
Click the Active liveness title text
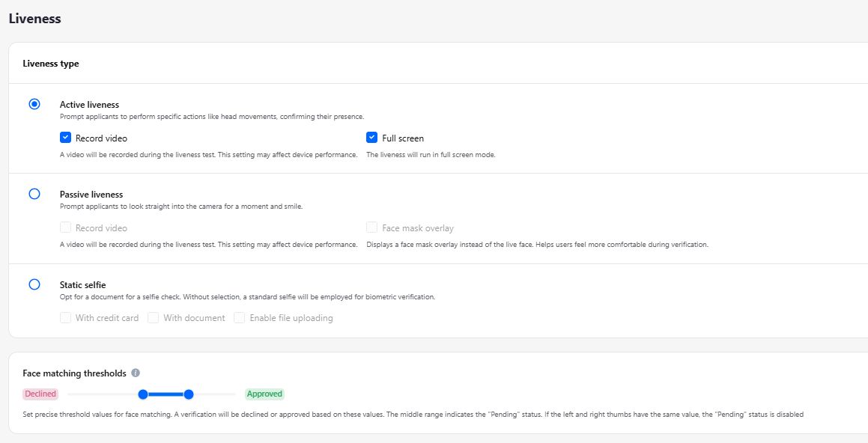[89, 105]
